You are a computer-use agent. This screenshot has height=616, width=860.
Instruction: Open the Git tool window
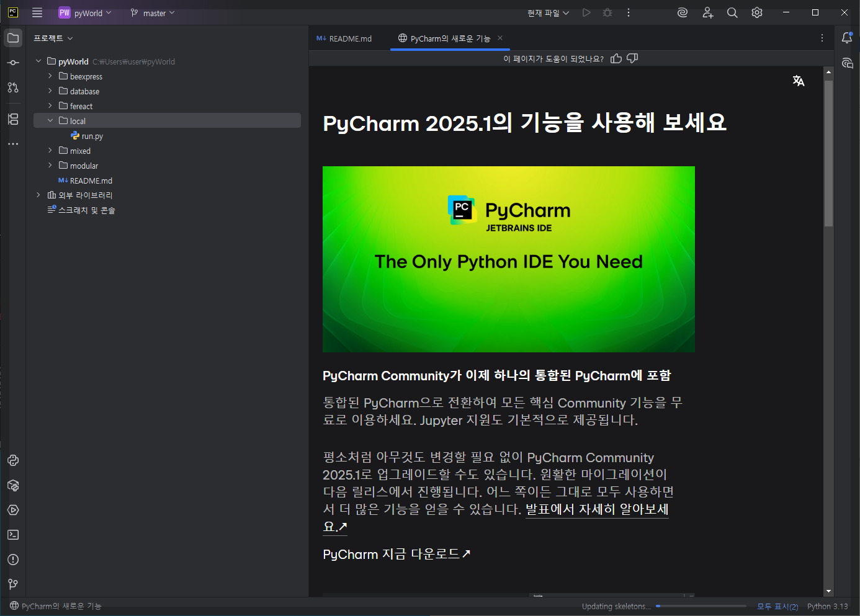click(13, 584)
